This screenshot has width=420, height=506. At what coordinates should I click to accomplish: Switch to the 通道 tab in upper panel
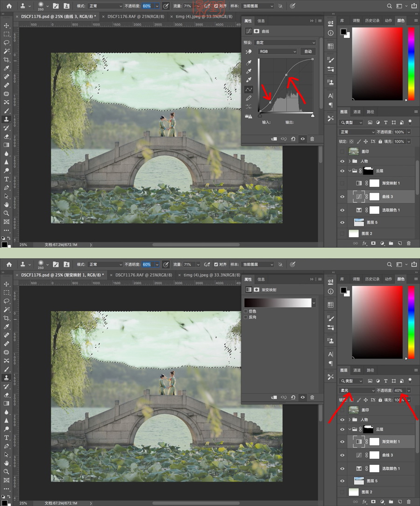click(357, 112)
